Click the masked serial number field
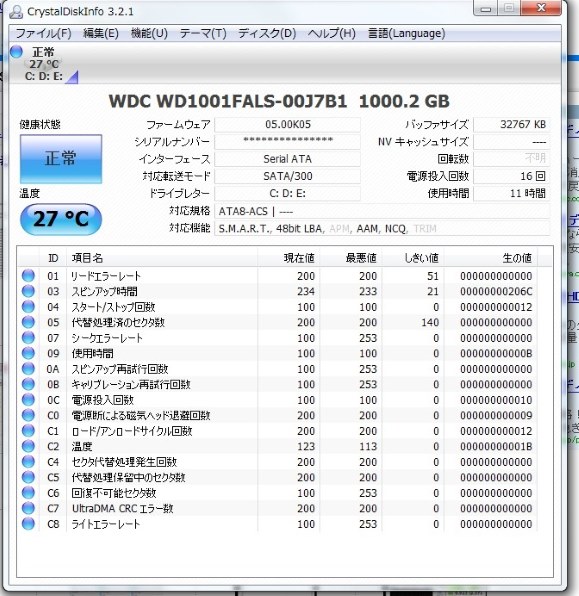This screenshot has width=579, height=596. click(287, 142)
